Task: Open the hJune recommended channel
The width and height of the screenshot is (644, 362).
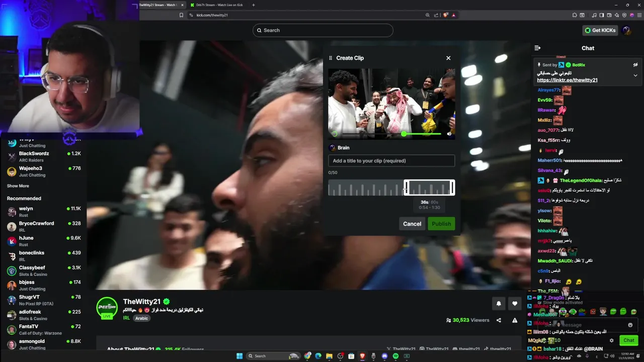Action: (x=44, y=241)
